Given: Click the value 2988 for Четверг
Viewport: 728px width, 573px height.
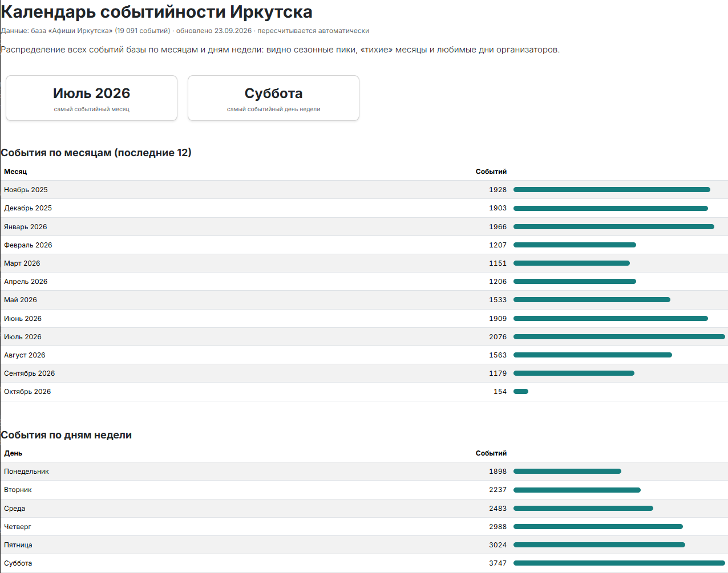Looking at the screenshot, I should (x=498, y=527).
